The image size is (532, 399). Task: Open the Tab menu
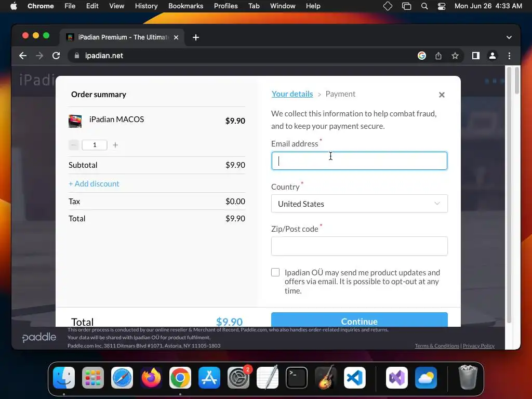tap(254, 6)
